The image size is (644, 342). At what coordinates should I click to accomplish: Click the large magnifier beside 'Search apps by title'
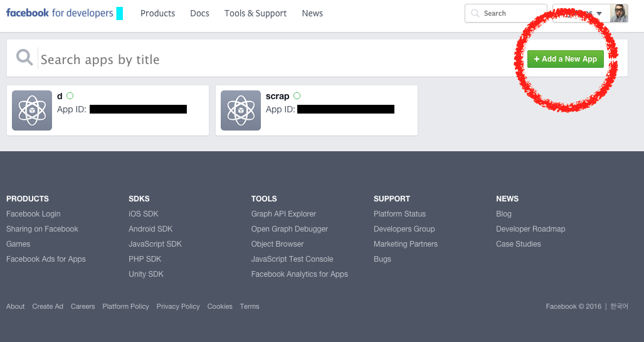[24, 58]
